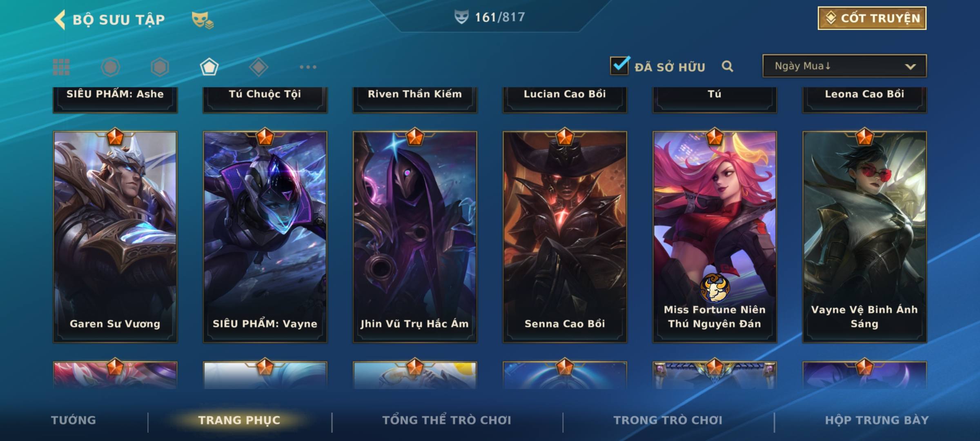Switch to the Tướng tab
Image resolution: width=980 pixels, height=441 pixels.
pyautogui.click(x=73, y=420)
